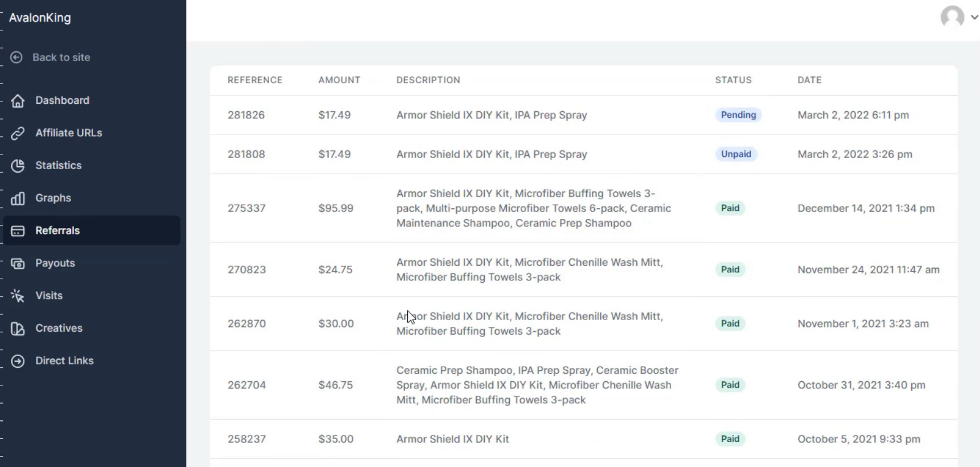Click the $46.75 amount
980x467 pixels.
(335, 385)
